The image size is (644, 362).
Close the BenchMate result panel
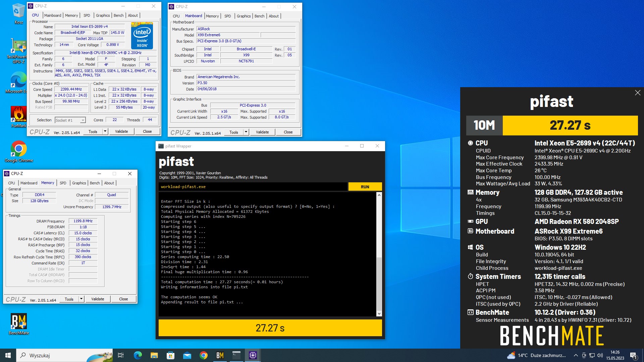[638, 93]
